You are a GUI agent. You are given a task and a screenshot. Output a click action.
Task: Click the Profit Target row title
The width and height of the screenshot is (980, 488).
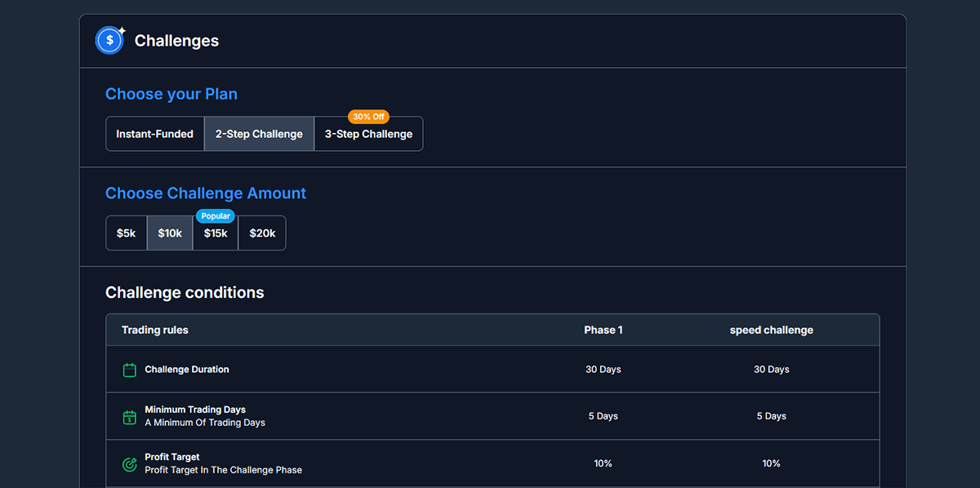tap(172, 457)
